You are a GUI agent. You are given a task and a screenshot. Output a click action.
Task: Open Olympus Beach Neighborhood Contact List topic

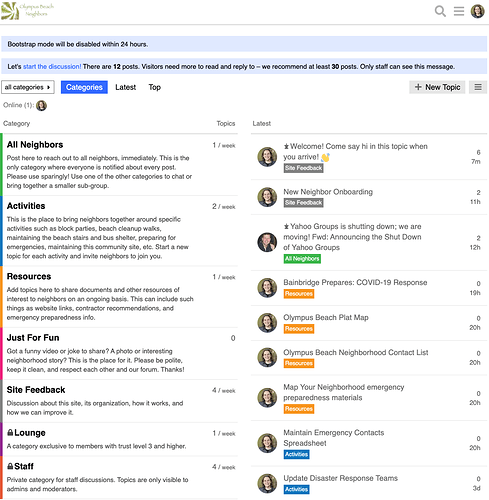(x=356, y=352)
